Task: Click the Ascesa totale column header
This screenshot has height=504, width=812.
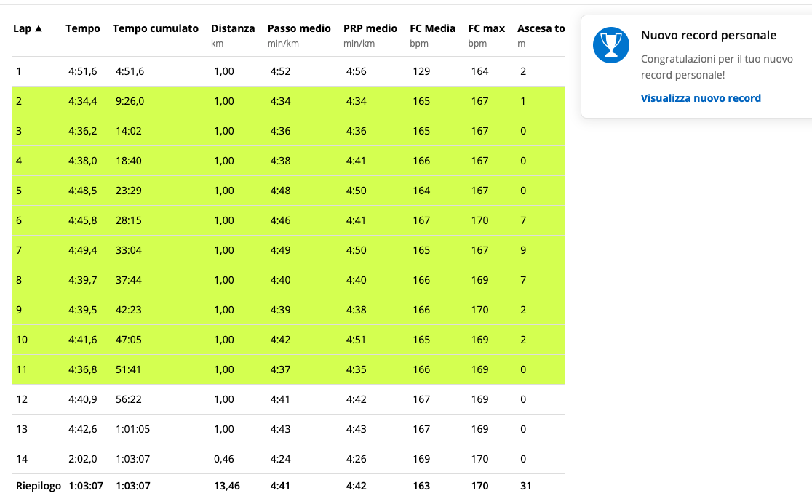Action: (541, 28)
